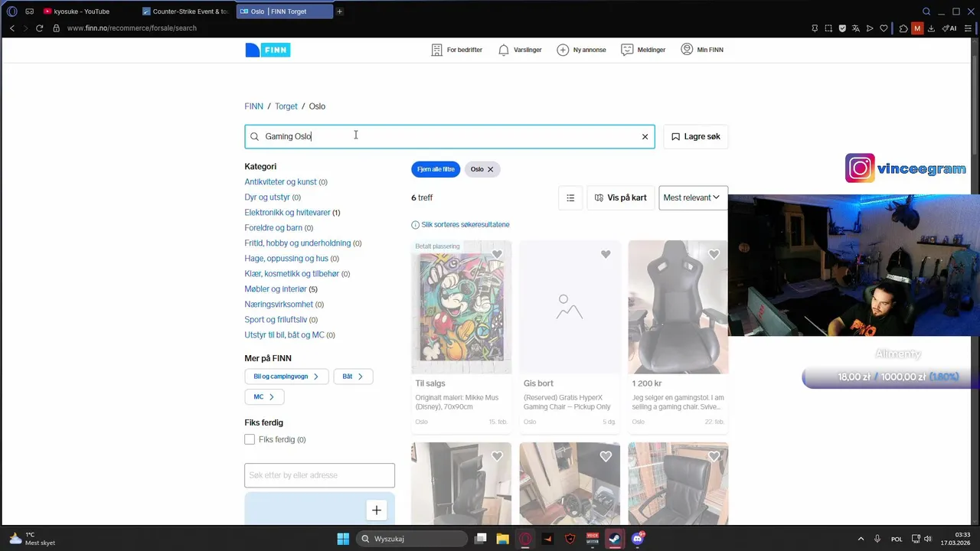This screenshot has width=980, height=551.
Task: Open For bedrifter page
Action: (x=457, y=50)
